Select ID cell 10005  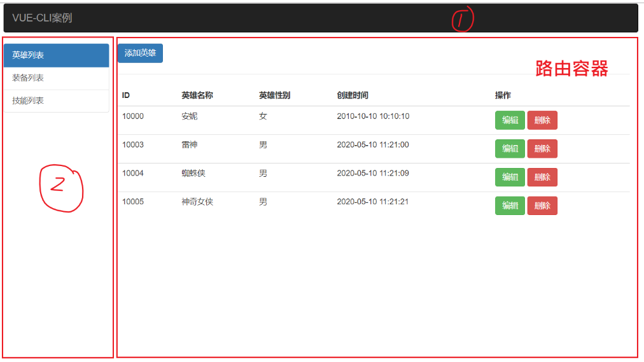[x=132, y=202]
